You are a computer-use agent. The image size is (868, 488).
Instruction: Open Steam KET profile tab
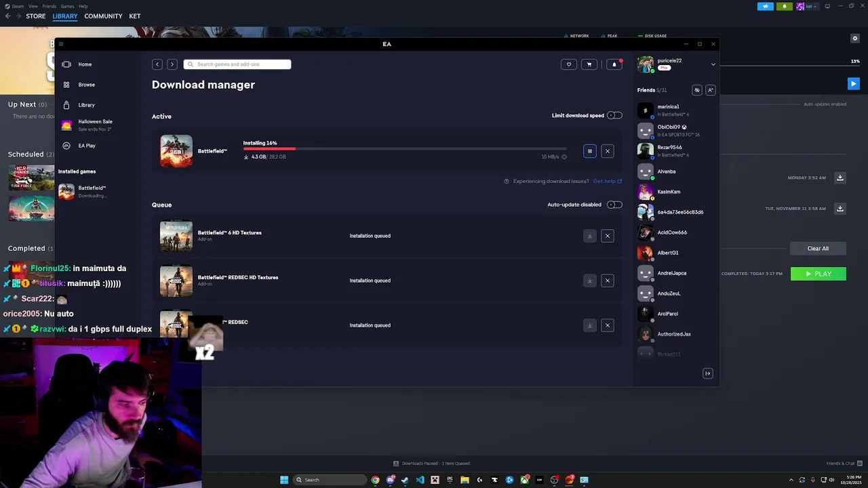[135, 16]
